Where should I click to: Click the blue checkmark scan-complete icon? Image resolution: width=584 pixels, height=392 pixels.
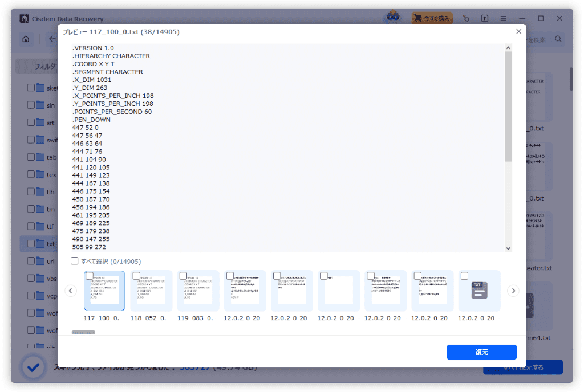[33, 367]
